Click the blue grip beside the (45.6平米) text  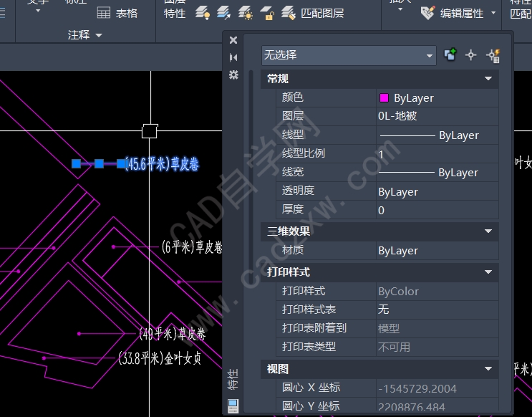(x=121, y=163)
